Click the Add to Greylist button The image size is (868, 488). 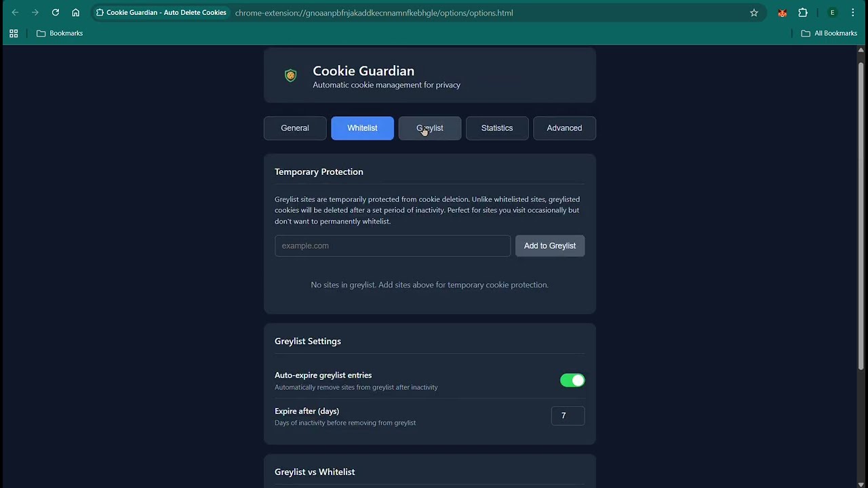click(x=550, y=246)
